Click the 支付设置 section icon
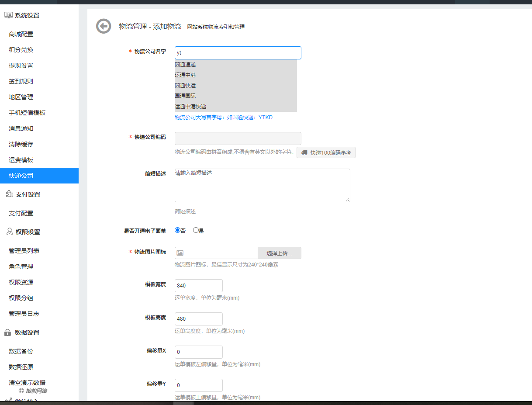The image size is (532, 405). click(9, 194)
